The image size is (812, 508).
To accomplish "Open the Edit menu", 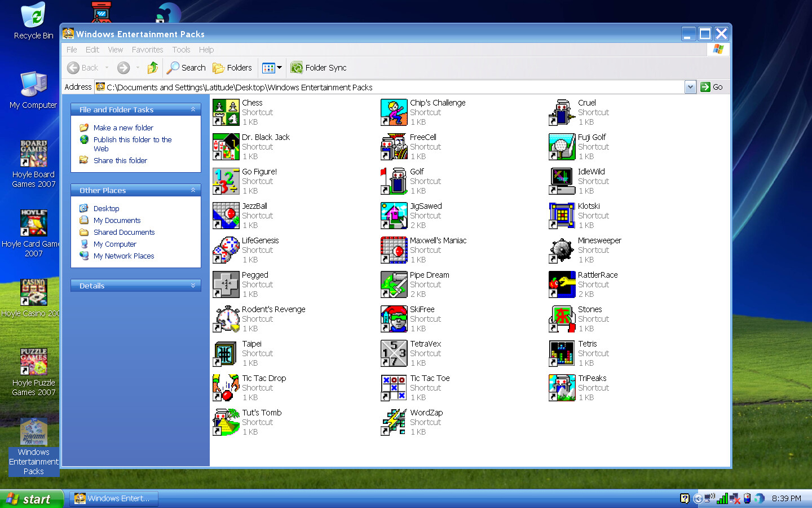I will tap(92, 50).
